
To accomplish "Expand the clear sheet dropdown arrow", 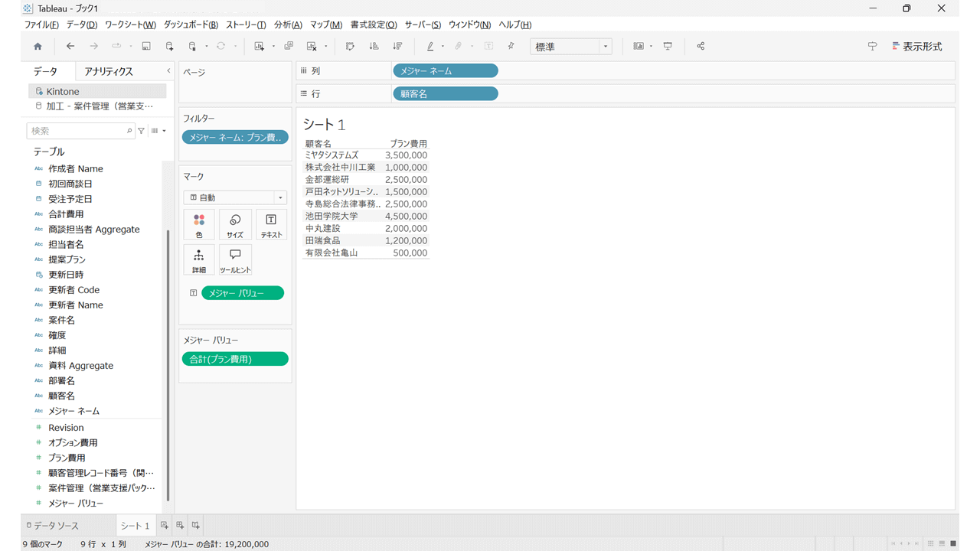I will tap(326, 47).
